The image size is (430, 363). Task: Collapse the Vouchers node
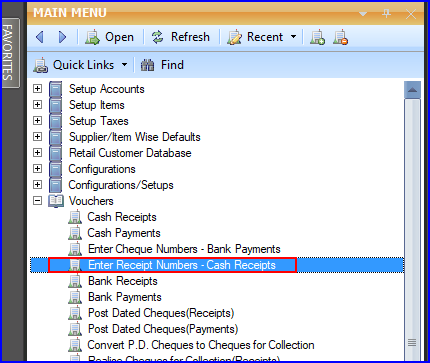click(x=38, y=201)
